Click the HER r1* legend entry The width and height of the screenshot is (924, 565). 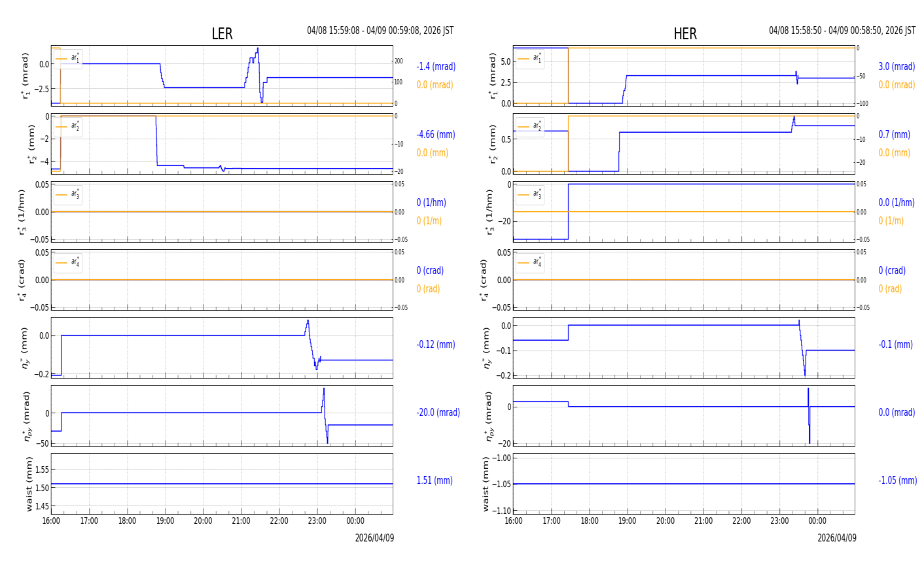click(x=530, y=58)
